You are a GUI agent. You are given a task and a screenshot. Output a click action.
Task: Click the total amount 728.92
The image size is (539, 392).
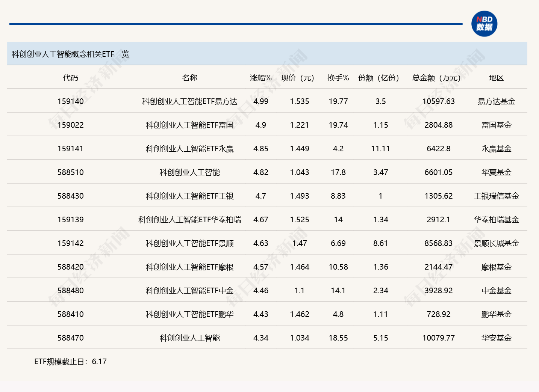(439, 314)
